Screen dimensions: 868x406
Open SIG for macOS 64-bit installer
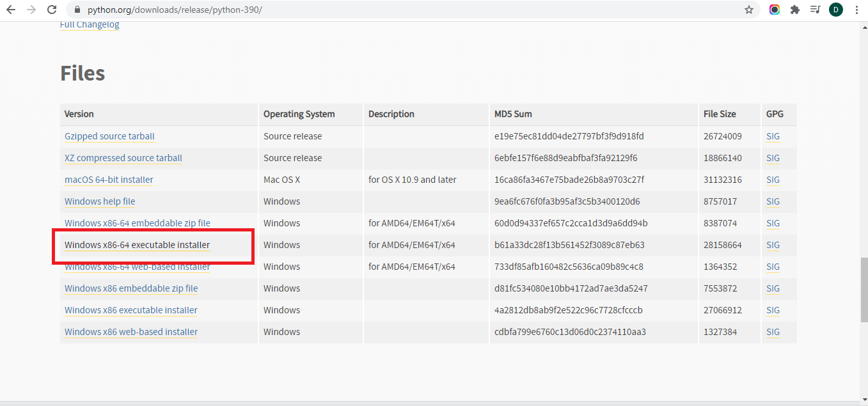tap(773, 180)
